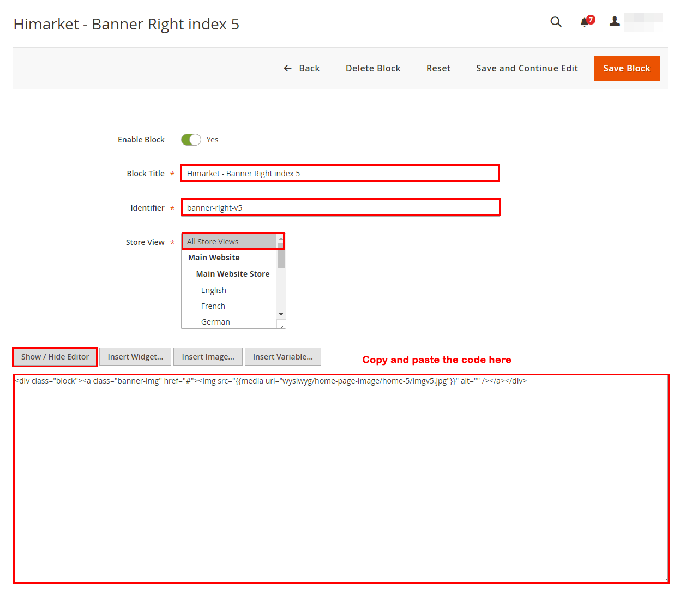This screenshot has height=616, width=680.
Task: Select French store view
Action: point(213,306)
